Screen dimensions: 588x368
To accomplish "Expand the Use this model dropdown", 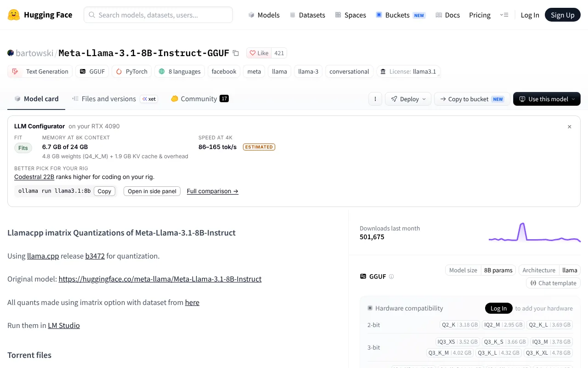I will tap(547, 99).
